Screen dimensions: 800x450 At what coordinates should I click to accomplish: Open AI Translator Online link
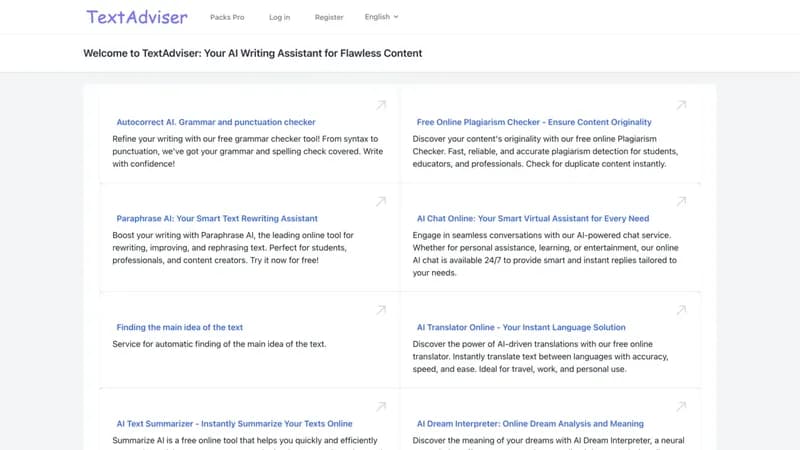521,327
